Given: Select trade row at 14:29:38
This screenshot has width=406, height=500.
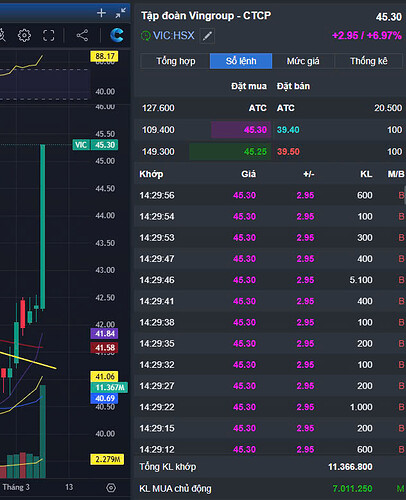Looking at the screenshot, I should (270, 322).
